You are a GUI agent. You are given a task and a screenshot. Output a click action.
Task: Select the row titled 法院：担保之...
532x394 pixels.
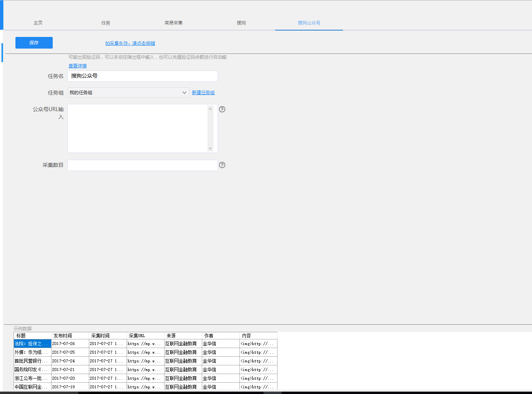pyautogui.click(x=32, y=344)
